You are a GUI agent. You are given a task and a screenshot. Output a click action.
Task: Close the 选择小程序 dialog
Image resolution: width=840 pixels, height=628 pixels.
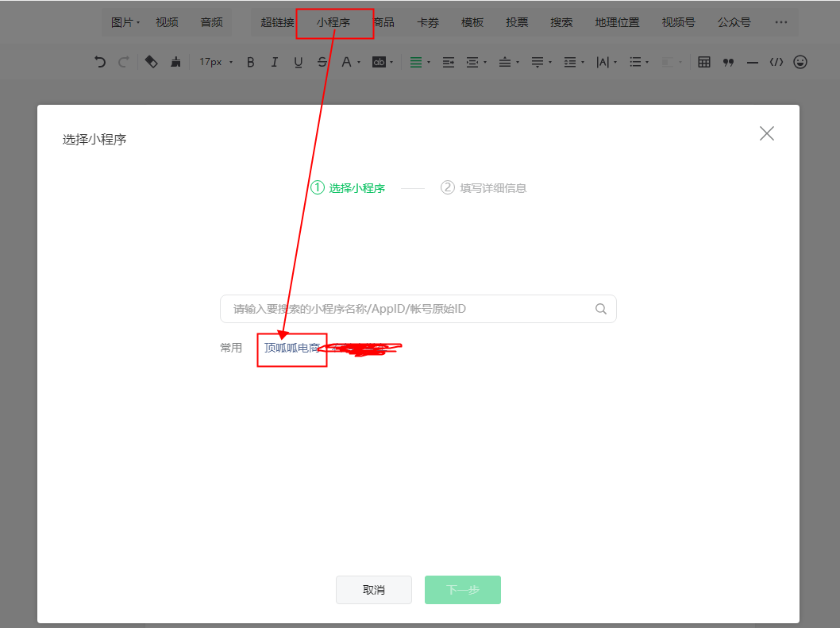pos(767,133)
